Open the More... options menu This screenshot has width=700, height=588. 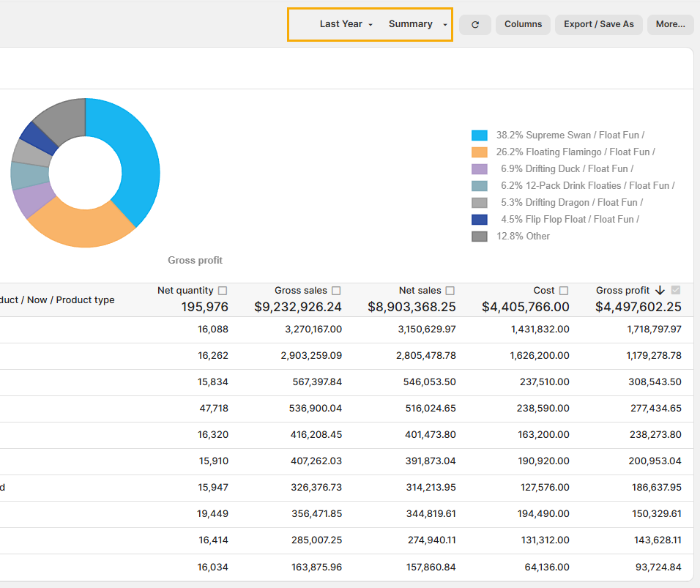[x=670, y=24]
